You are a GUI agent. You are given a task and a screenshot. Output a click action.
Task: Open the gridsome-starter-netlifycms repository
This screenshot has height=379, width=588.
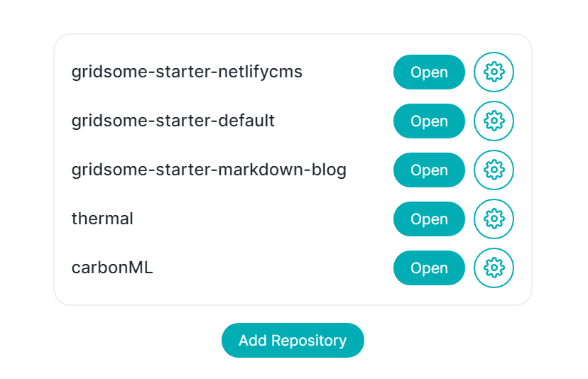429,72
